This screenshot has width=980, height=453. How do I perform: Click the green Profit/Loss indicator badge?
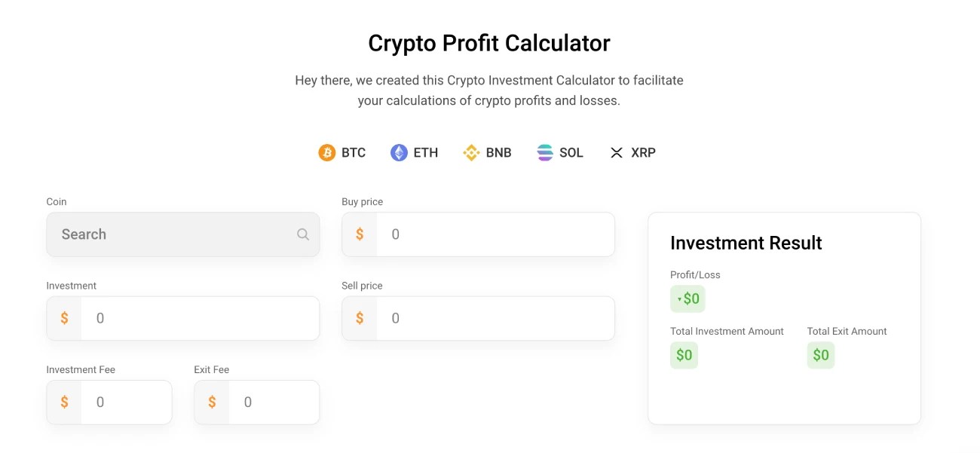tap(688, 298)
